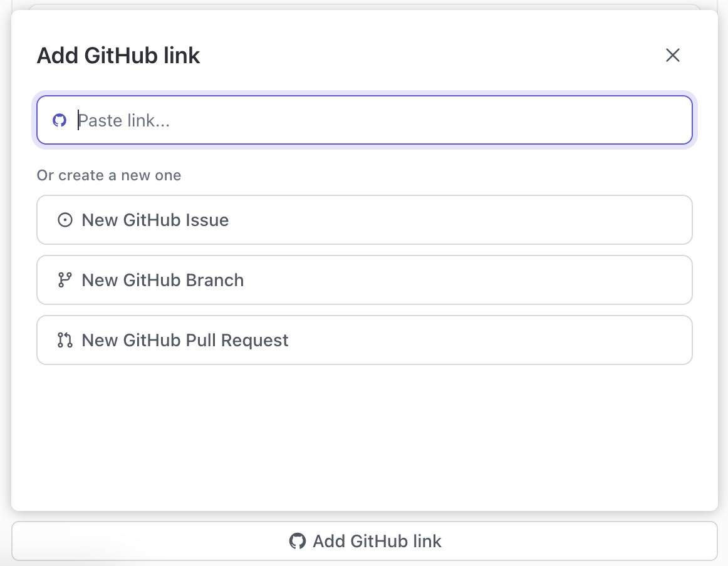Click the right end of the Paste link field
Image resolution: width=728 pixels, height=566 pixels.
(x=670, y=120)
